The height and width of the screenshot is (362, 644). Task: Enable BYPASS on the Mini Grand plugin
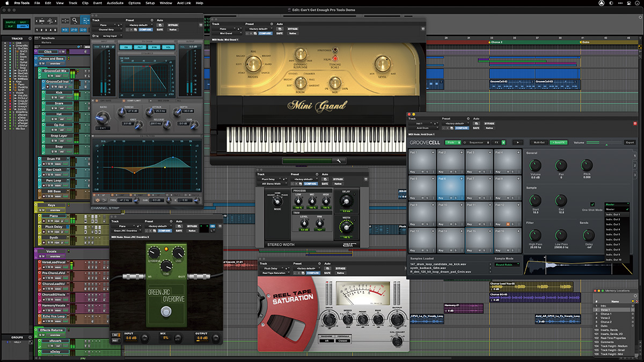(x=292, y=29)
